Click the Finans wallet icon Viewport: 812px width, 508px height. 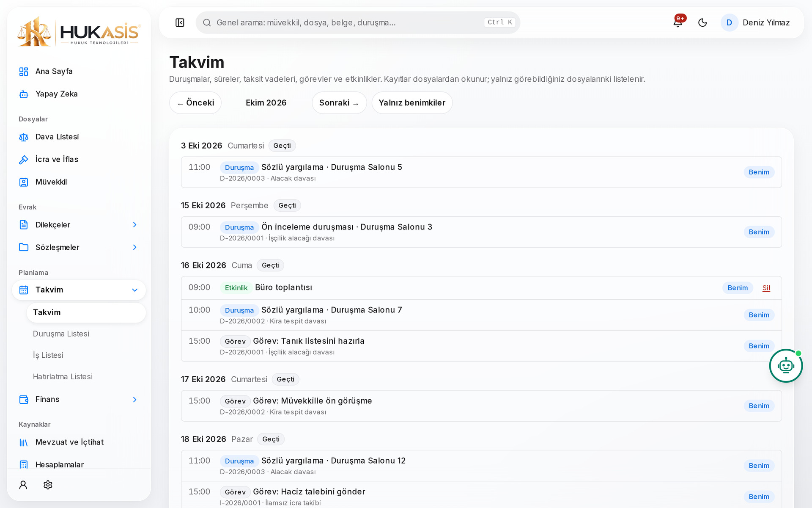click(24, 400)
